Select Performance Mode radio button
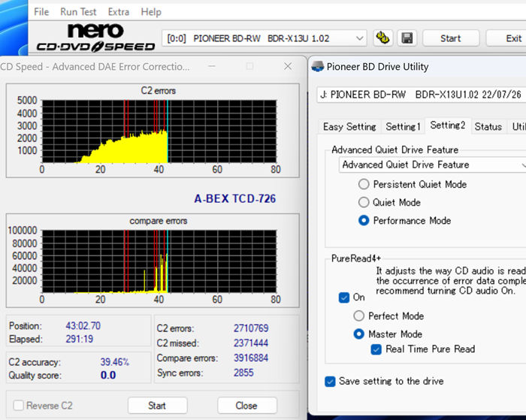The width and height of the screenshot is (526, 420). tap(364, 220)
